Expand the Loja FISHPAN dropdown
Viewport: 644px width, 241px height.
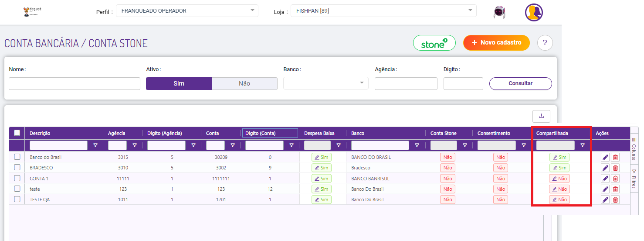pyautogui.click(x=383, y=10)
